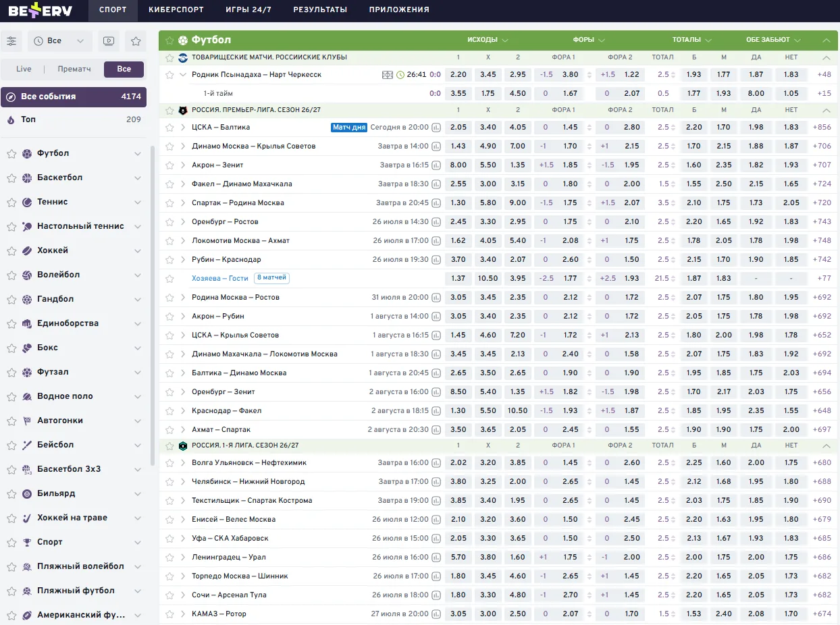Screen dimensions: 840x625
Task: Open statistics icon for Спартак – Родина Москва
Action: [x=436, y=202]
